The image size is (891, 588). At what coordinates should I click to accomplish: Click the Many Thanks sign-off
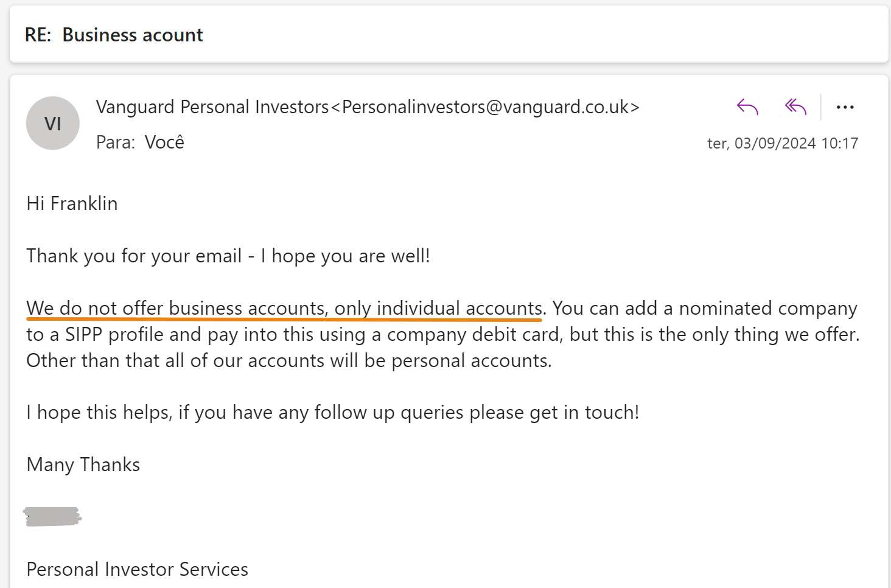[83, 465]
